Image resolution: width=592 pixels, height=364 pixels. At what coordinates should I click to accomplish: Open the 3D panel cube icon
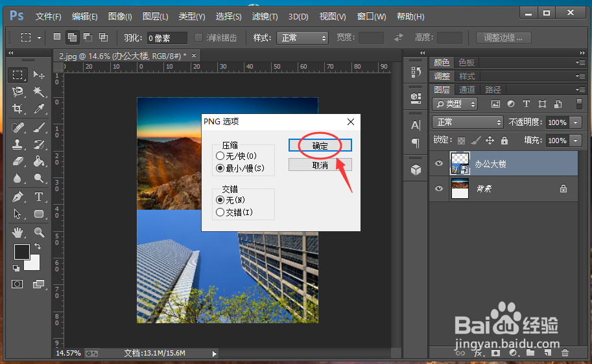[416, 170]
